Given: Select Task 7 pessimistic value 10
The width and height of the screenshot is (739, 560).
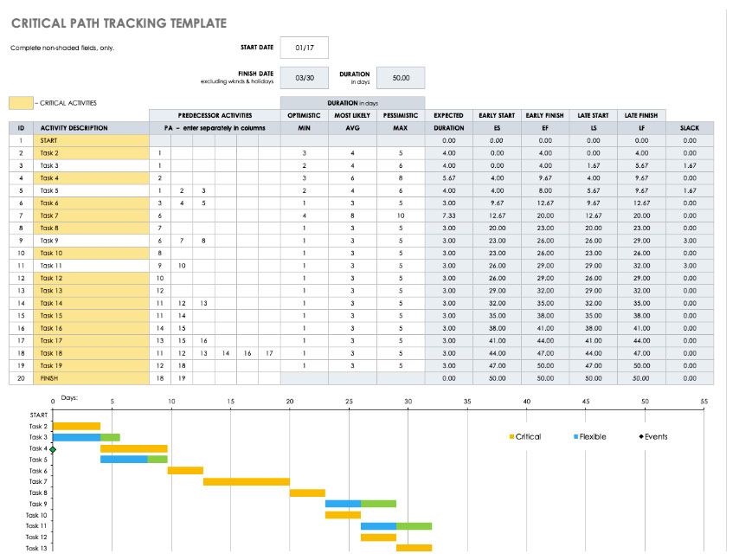Looking at the screenshot, I should point(401,216).
